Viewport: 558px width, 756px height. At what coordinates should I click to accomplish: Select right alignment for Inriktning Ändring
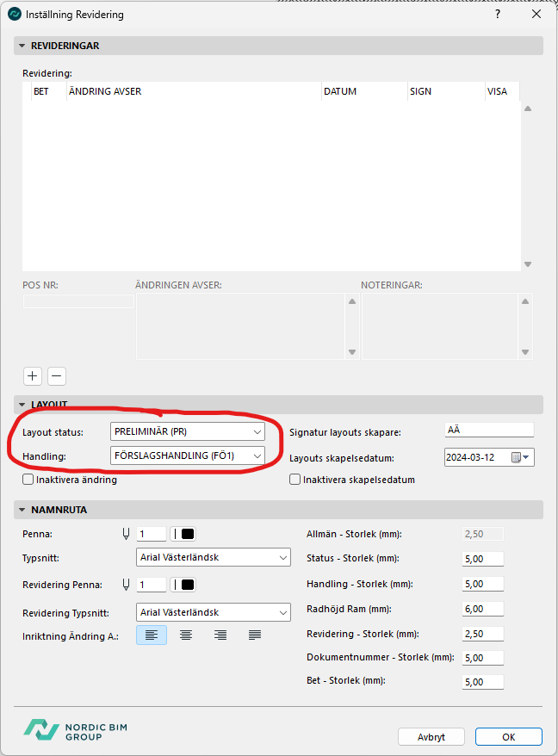coord(220,635)
